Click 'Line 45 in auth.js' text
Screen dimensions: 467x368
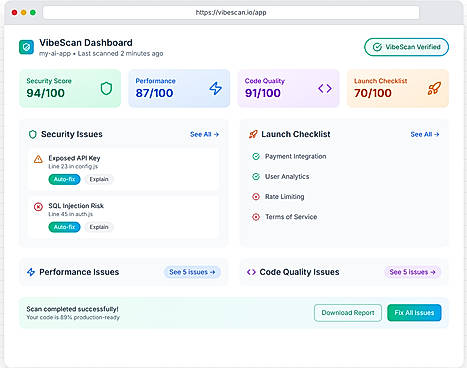[x=71, y=214]
